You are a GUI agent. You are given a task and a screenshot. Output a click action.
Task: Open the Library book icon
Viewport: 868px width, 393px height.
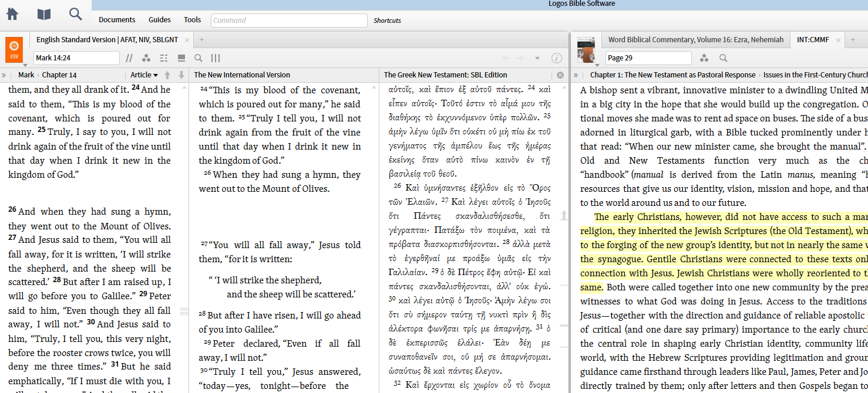pos(44,14)
